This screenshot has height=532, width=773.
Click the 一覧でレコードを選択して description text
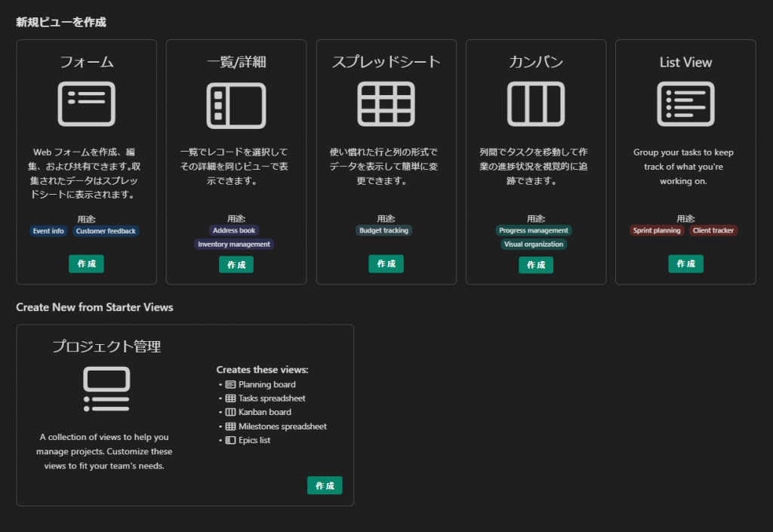pos(234,167)
